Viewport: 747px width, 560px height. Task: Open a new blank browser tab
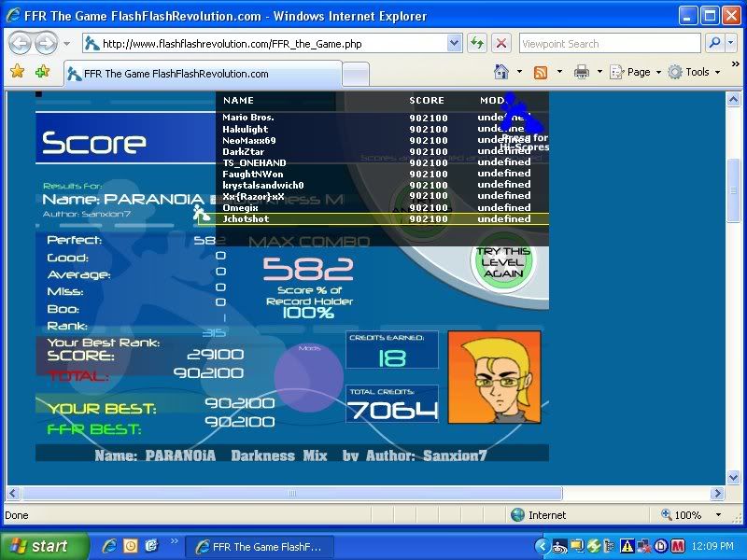356,74
